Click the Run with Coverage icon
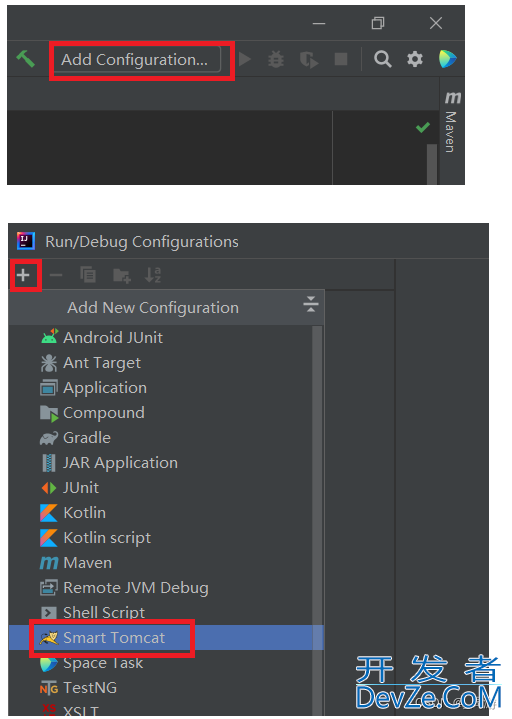 (x=309, y=60)
